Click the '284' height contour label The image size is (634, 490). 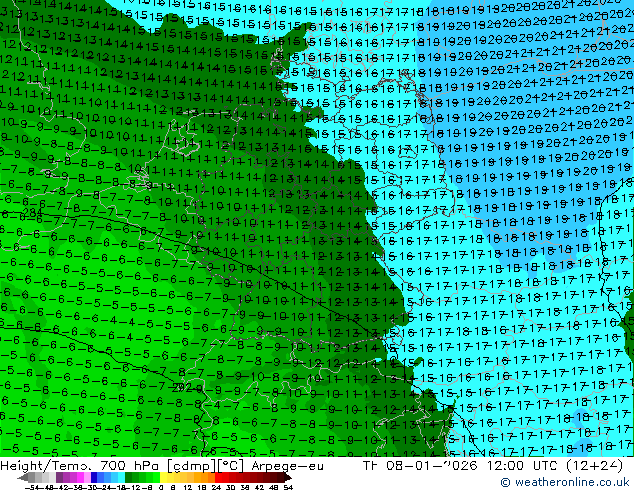tap(33, 212)
